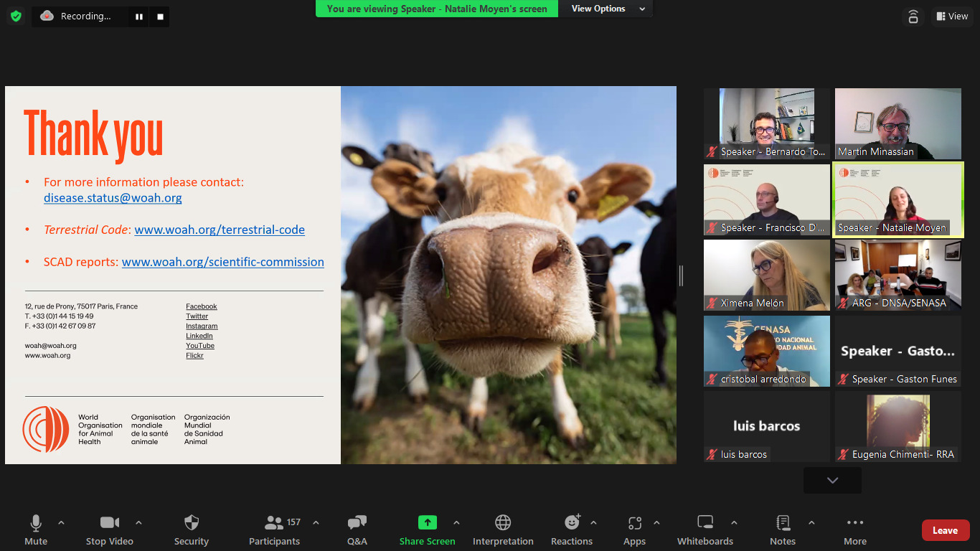
Task: Open the Reactions emoji menu
Action: pos(572,530)
